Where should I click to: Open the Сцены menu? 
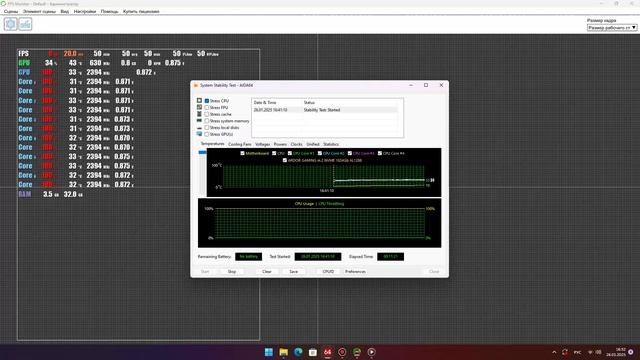pyautogui.click(x=11, y=11)
